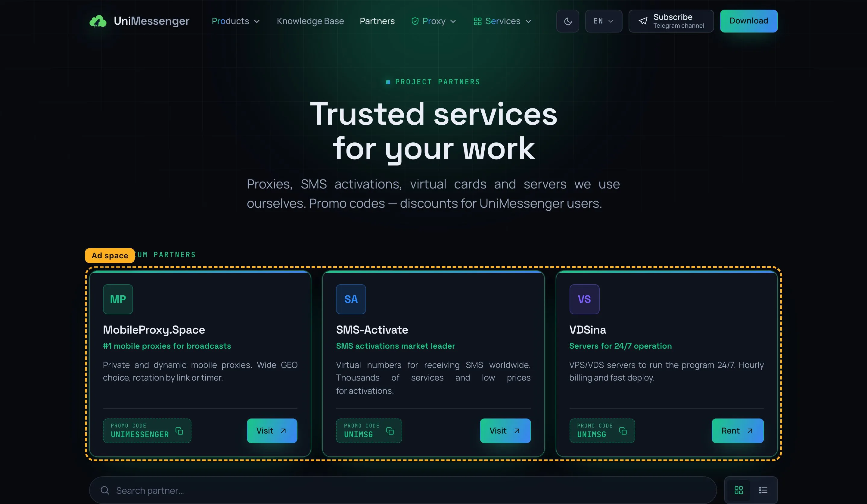Open the SMS-Activate card title
Image resolution: width=867 pixels, height=504 pixels.
tap(372, 330)
